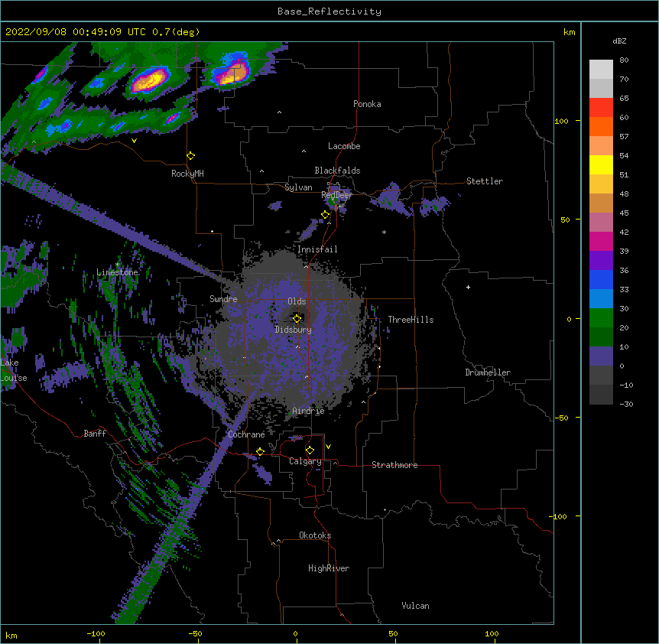The width and height of the screenshot is (659, 644).
Task: Click the yellow v marker northwest of RockyMH
Action: [x=134, y=141]
